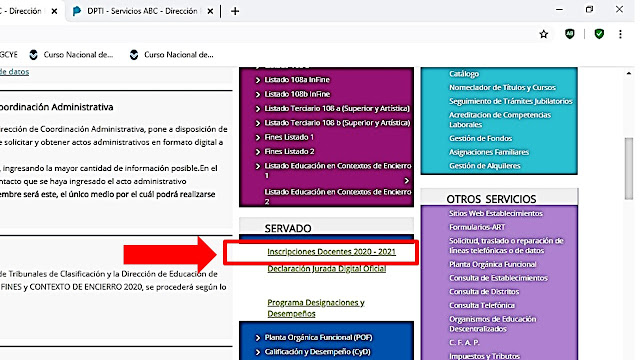The height and width of the screenshot is (360, 640).
Task: Open Listado Educación en Contextos de Encierro 1
Action: 338,171
